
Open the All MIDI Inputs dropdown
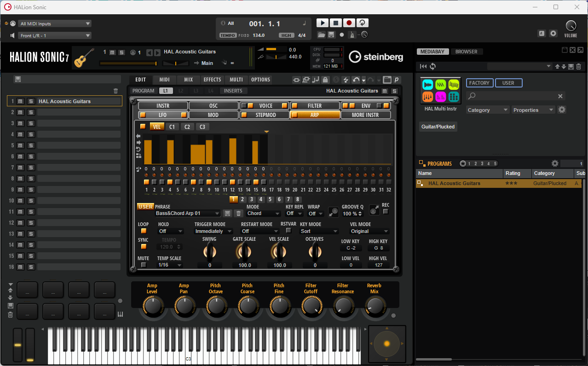pos(55,23)
